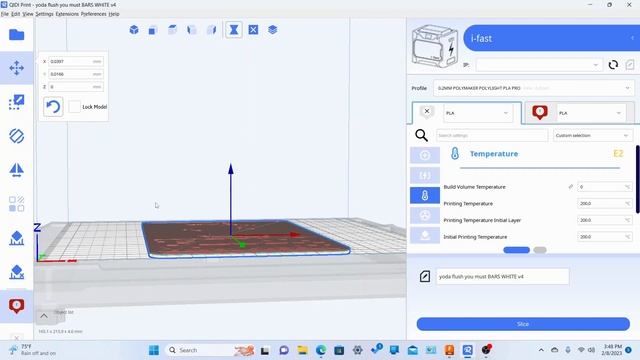Switch to front view cube icon
Image resolution: width=640 pixels, height=360 pixels.
click(153, 30)
